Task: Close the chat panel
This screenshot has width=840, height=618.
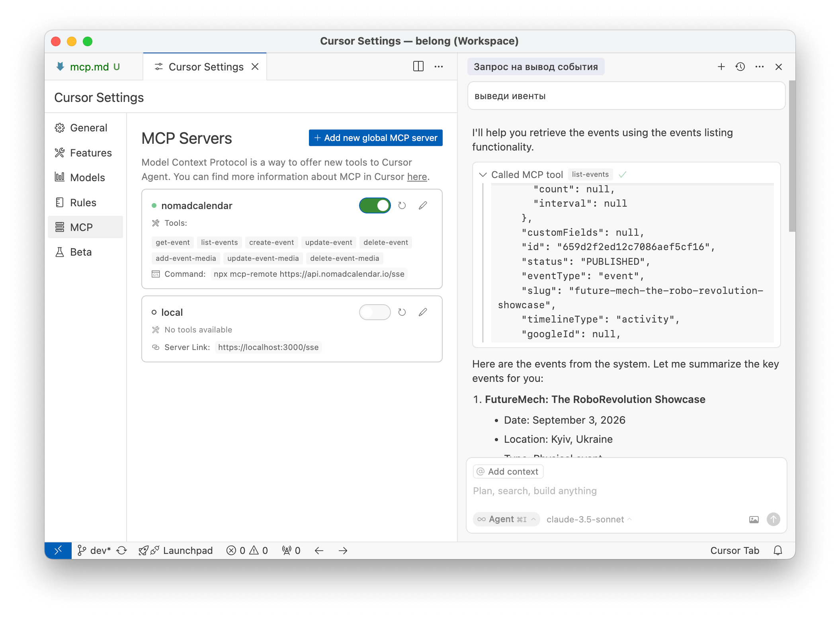Action: click(x=779, y=66)
